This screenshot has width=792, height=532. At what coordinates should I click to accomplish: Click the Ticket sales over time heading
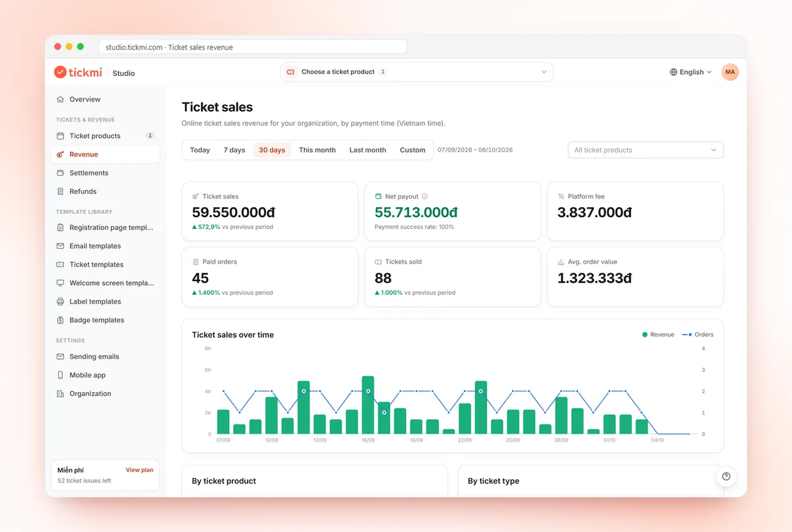(233, 335)
